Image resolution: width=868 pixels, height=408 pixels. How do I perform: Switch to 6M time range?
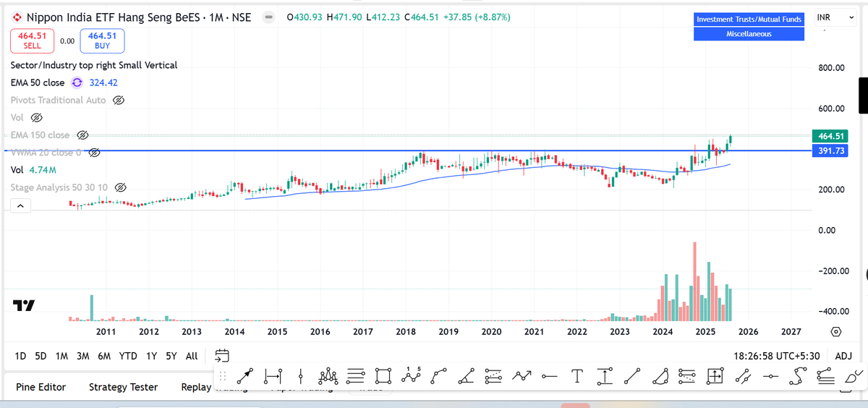point(105,356)
